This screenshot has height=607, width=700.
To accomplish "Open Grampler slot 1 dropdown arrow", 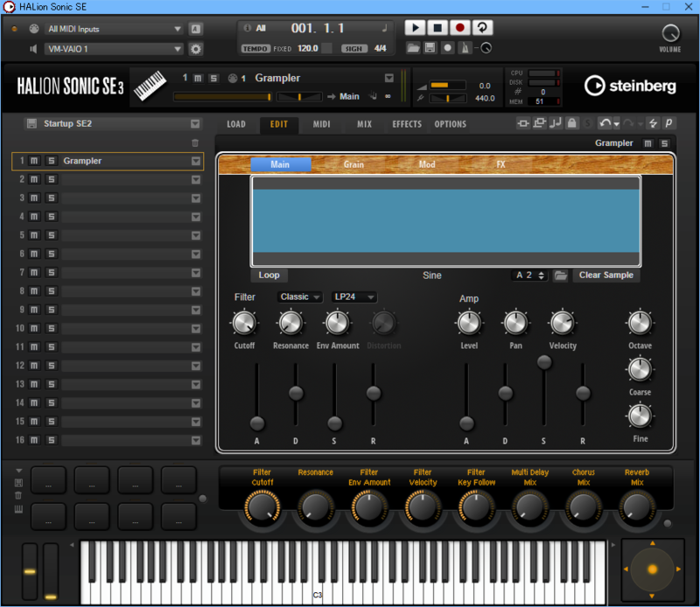I will click(x=195, y=161).
